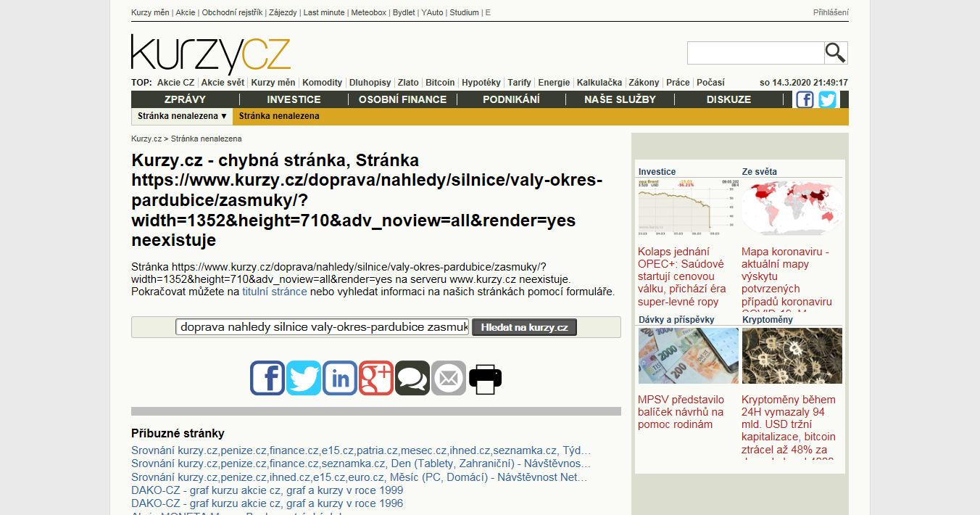Click the Zlato TOP link
This screenshot has width=980, height=515.
click(408, 83)
